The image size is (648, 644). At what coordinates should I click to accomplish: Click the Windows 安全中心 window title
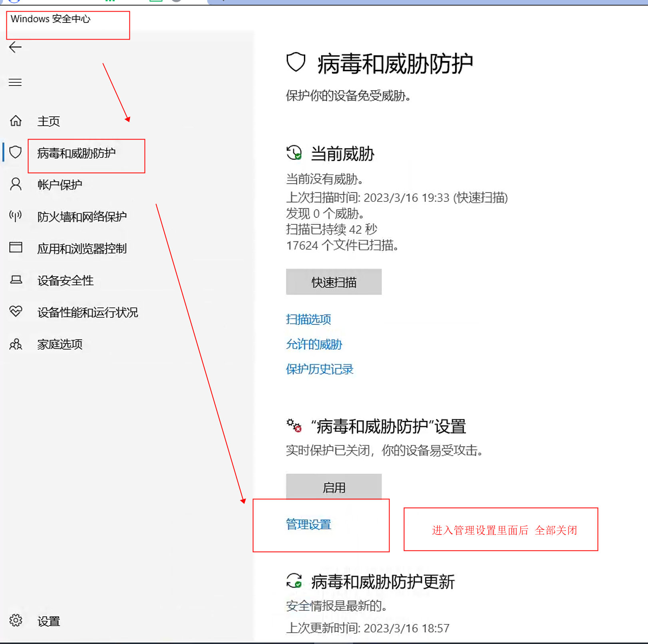50,19
